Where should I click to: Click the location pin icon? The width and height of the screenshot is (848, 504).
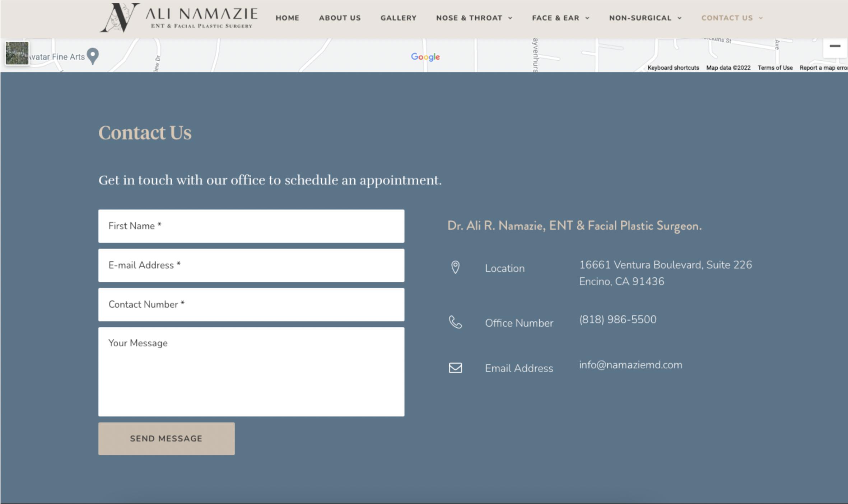pyautogui.click(x=455, y=267)
